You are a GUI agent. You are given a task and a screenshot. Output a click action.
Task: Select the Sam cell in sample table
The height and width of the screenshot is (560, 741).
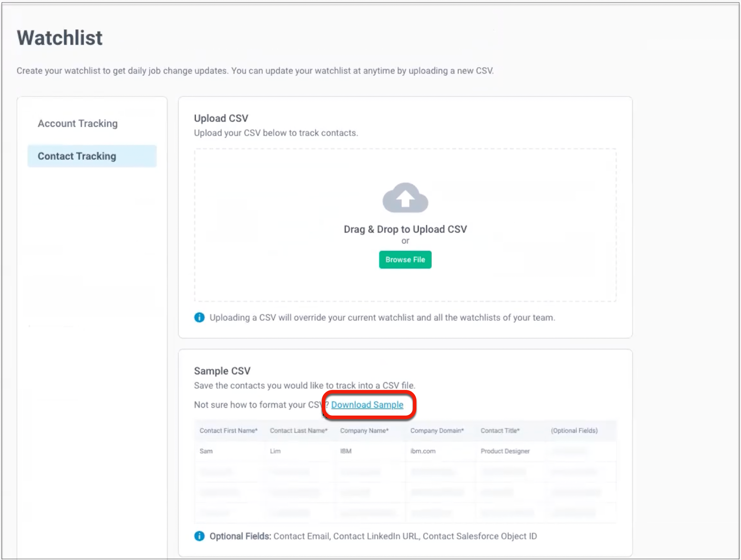coord(206,451)
